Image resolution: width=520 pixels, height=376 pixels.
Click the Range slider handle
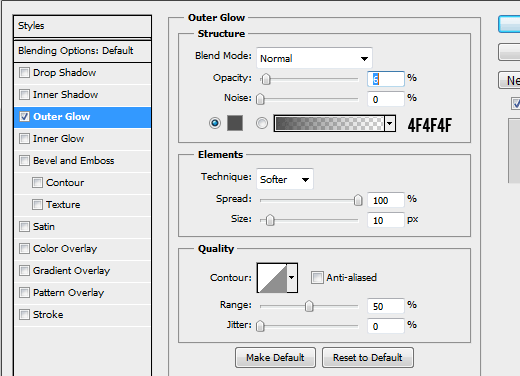[x=309, y=306]
